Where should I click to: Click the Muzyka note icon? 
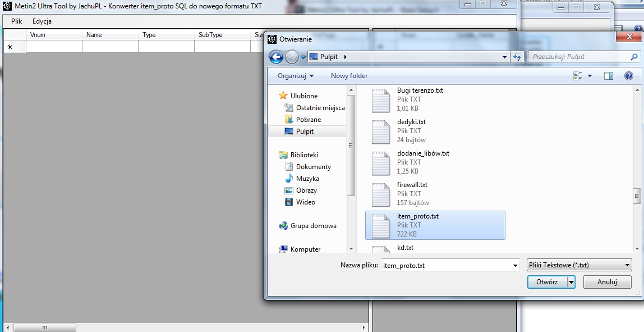pos(289,179)
